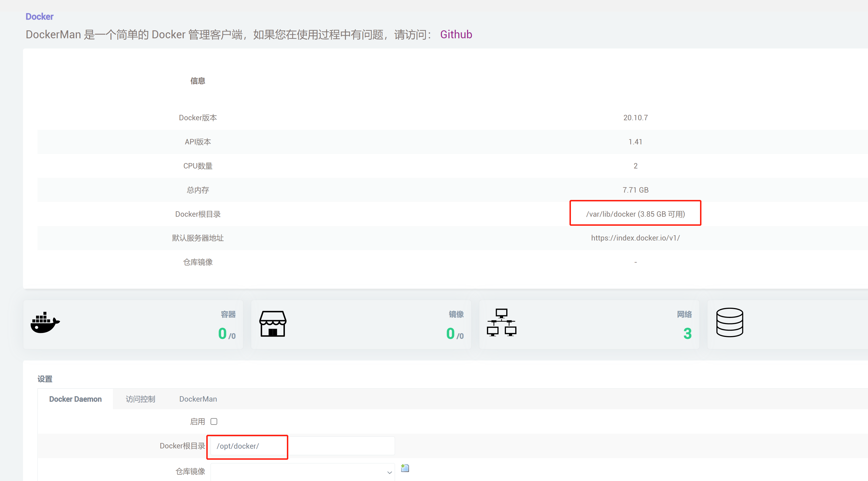Click the store icon on the 镜像 images card

point(272,323)
